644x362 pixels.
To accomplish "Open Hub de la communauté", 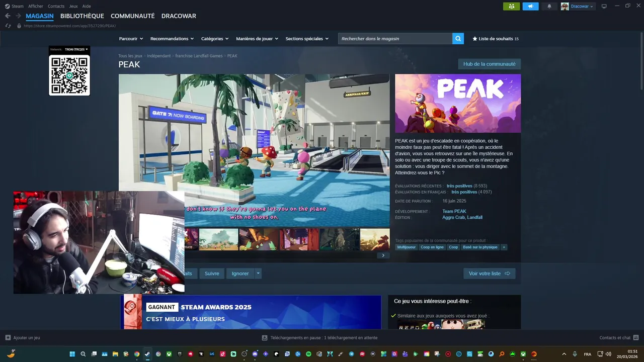I will 489,64.
